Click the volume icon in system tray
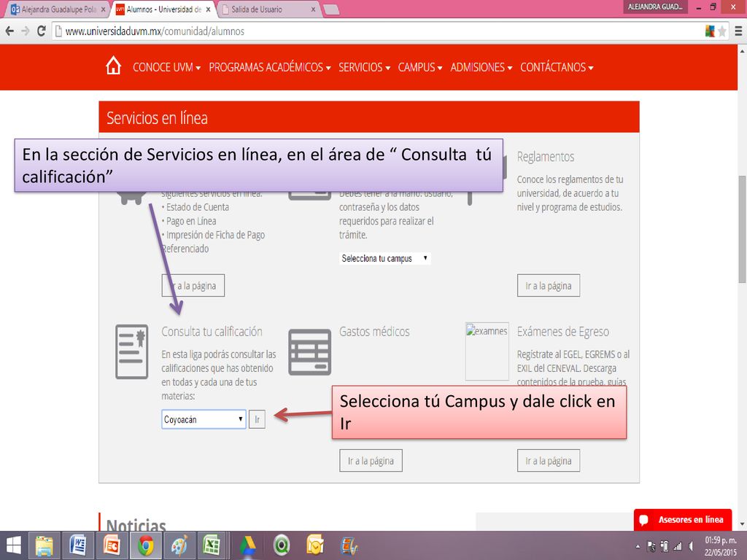The width and height of the screenshot is (747, 560). click(x=691, y=546)
